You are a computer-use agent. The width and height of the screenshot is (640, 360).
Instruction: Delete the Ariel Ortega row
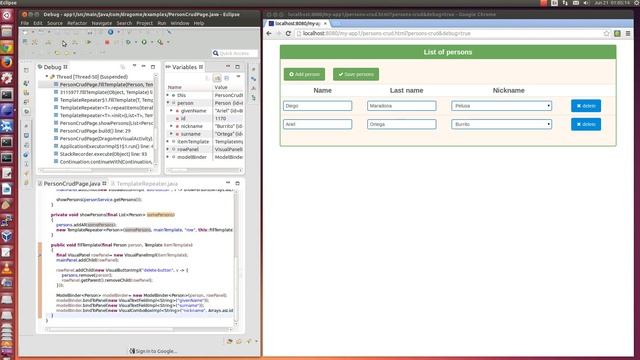tap(586, 124)
